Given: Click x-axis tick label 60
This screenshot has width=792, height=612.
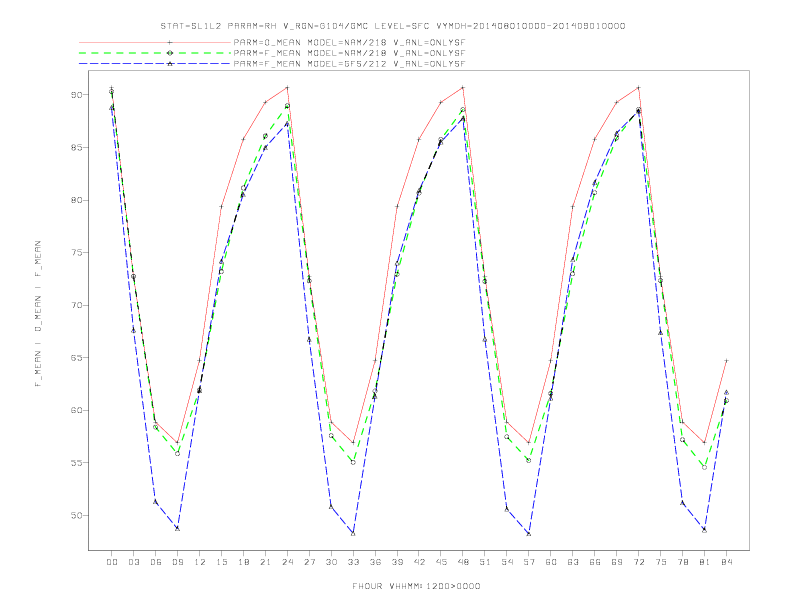Looking at the screenshot, I should coord(551,562).
